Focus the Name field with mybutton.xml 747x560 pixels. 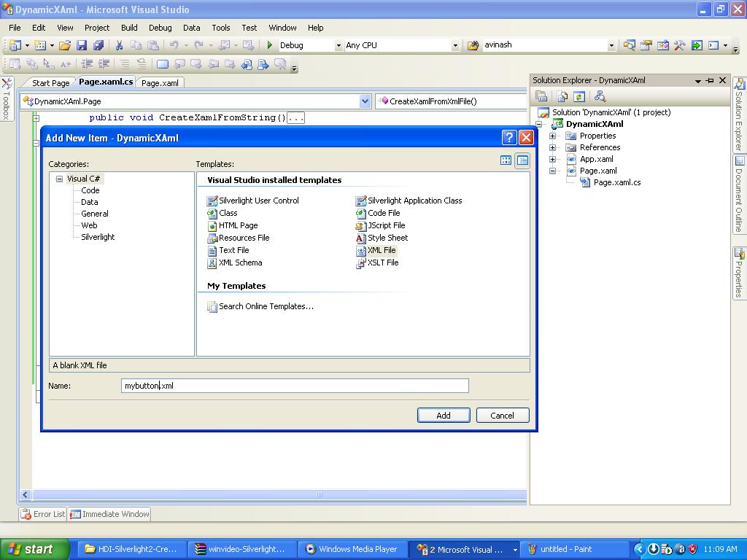pyautogui.click(x=295, y=386)
